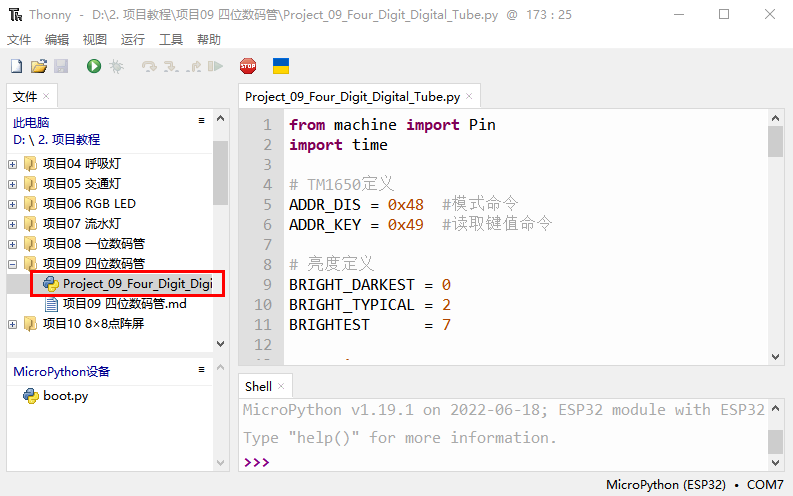Click the D: \ 2. 项目教程 path link
793x496 pixels.
57,140
